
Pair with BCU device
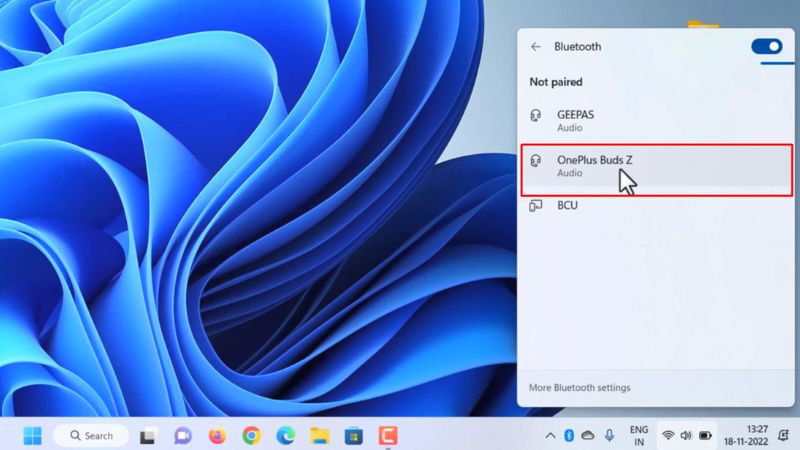coord(657,206)
